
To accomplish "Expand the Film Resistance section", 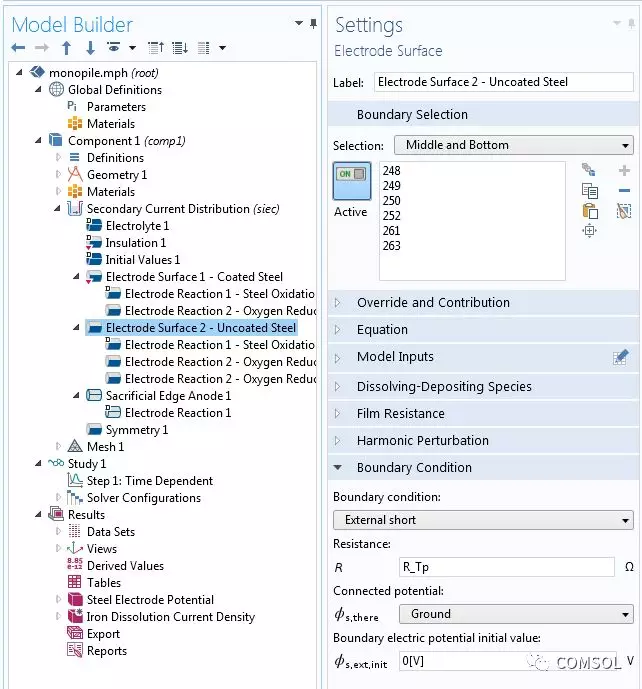I will [400, 413].
